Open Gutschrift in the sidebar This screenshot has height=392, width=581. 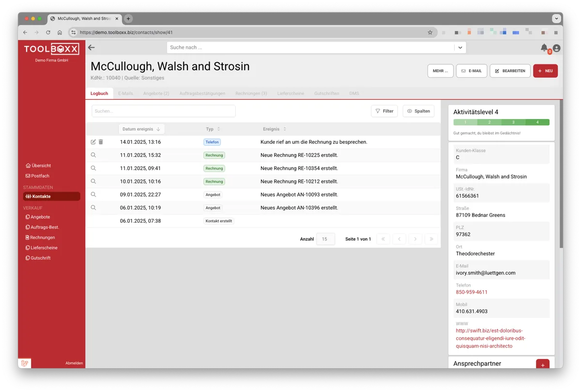(x=38, y=258)
